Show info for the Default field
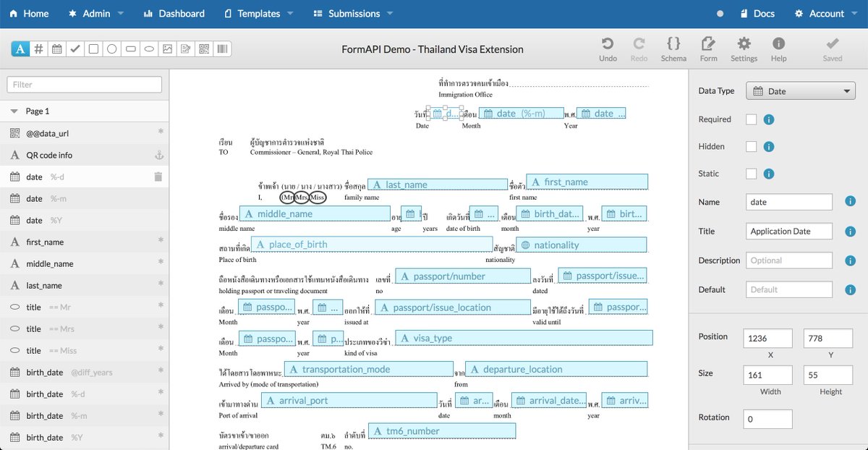Viewport: 868px width, 450px height. [x=851, y=289]
